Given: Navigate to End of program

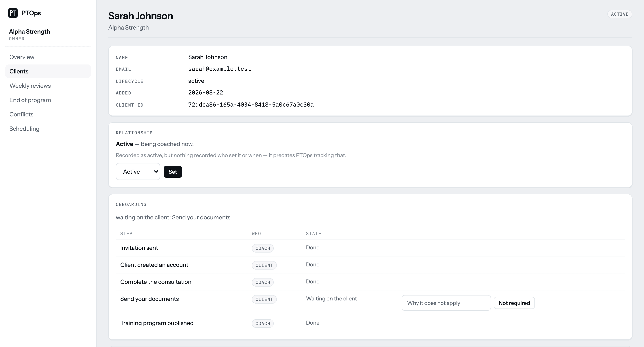Looking at the screenshot, I should (x=48, y=100).
